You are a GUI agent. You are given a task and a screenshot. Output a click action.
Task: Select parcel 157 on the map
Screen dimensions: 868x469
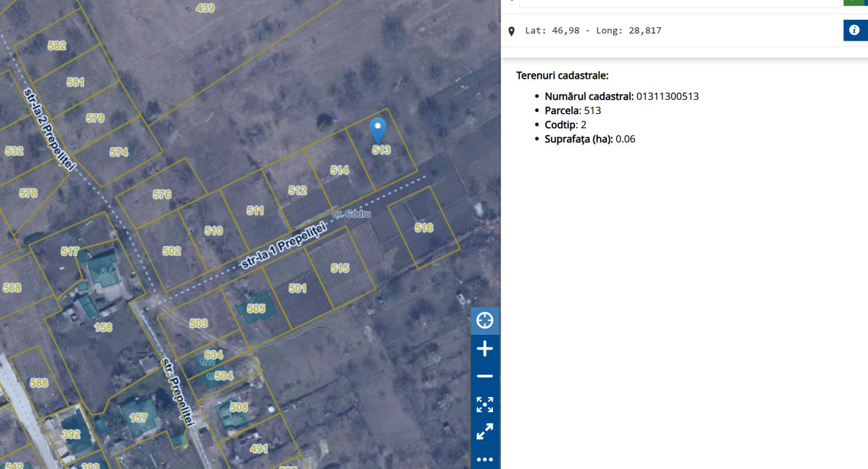(138, 418)
